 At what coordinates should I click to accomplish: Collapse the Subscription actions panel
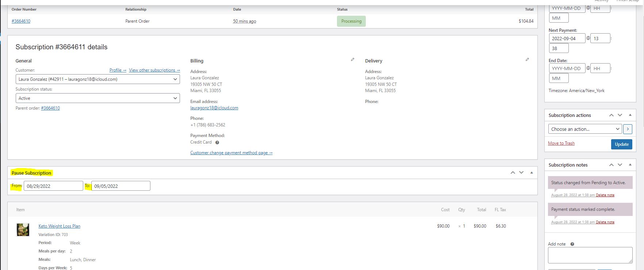click(x=630, y=115)
